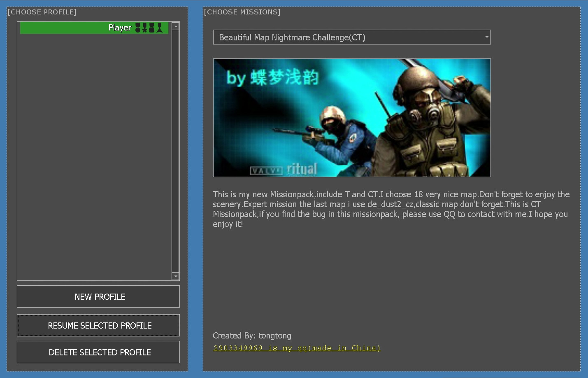Open the yellow QQ contact link
The image size is (588, 378).
[x=297, y=348]
